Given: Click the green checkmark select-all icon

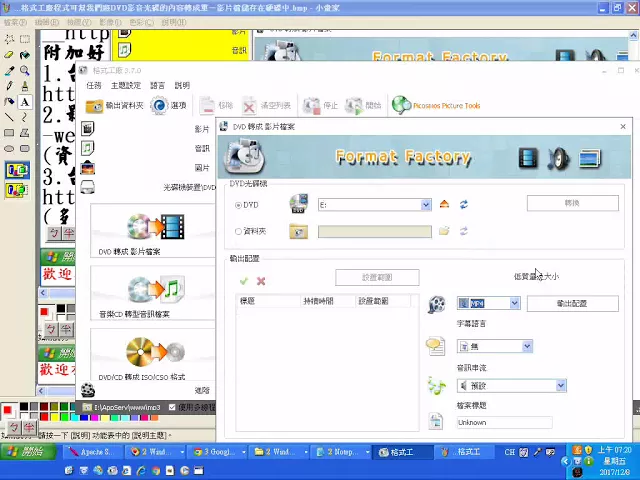Looking at the screenshot, I should pyautogui.click(x=244, y=281).
